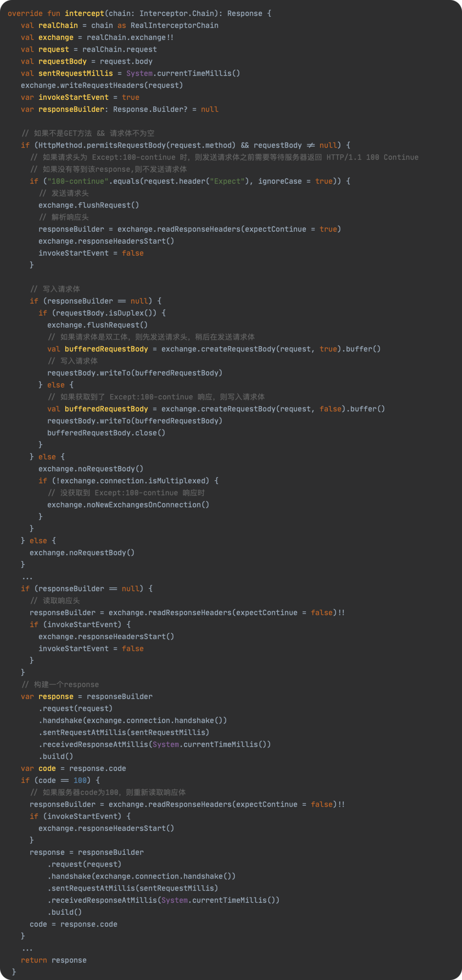Click the comment mentioning "HTTP/1.1 100 Continue"

(x=224, y=157)
